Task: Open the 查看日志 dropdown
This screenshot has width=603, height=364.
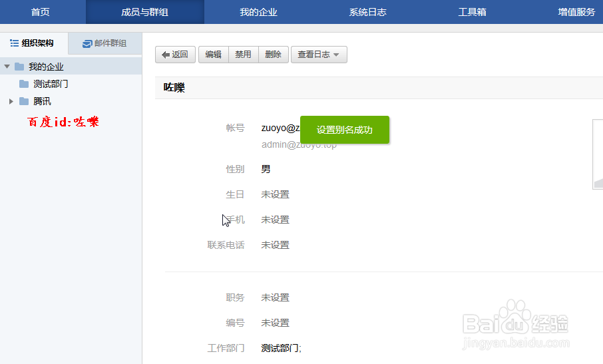Action: click(x=319, y=55)
